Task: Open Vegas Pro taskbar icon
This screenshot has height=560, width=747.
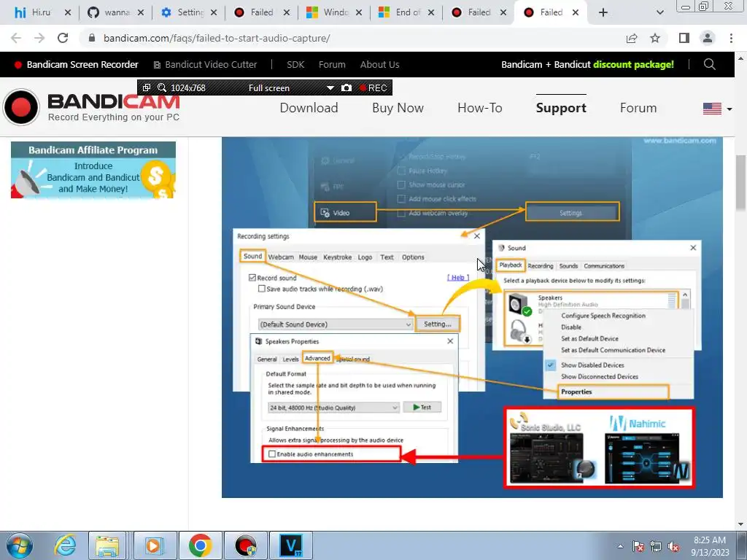Action: pos(291,545)
